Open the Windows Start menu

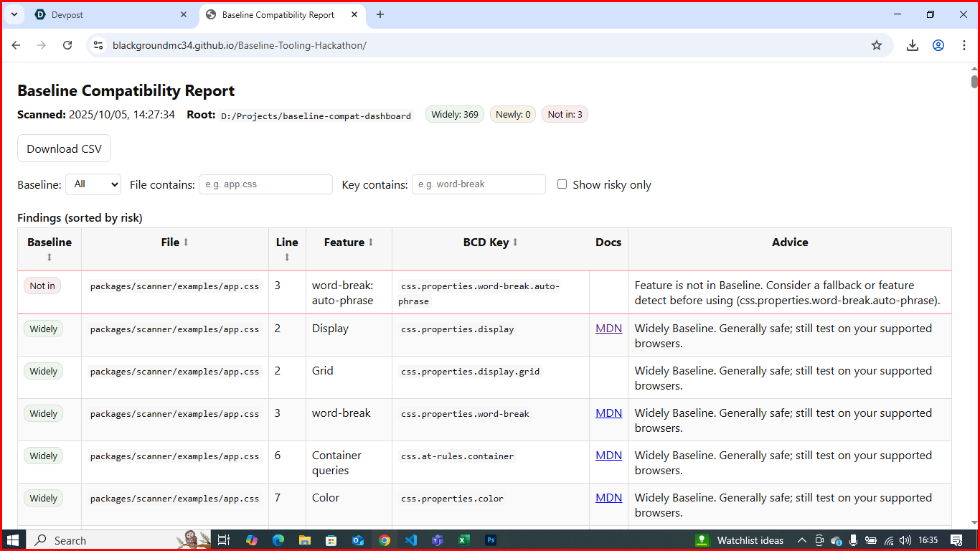pos(13,540)
